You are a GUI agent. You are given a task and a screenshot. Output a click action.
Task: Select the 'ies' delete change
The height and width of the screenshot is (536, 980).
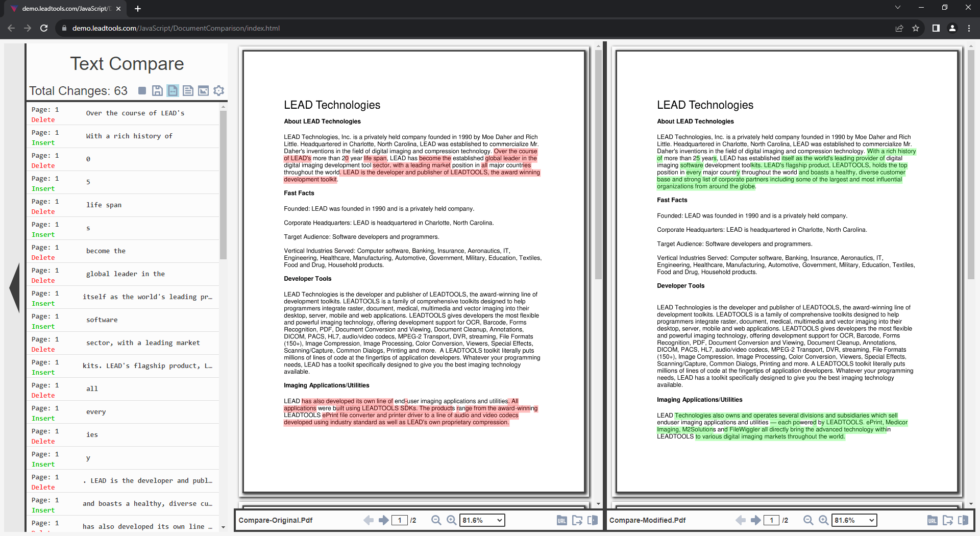coord(123,435)
